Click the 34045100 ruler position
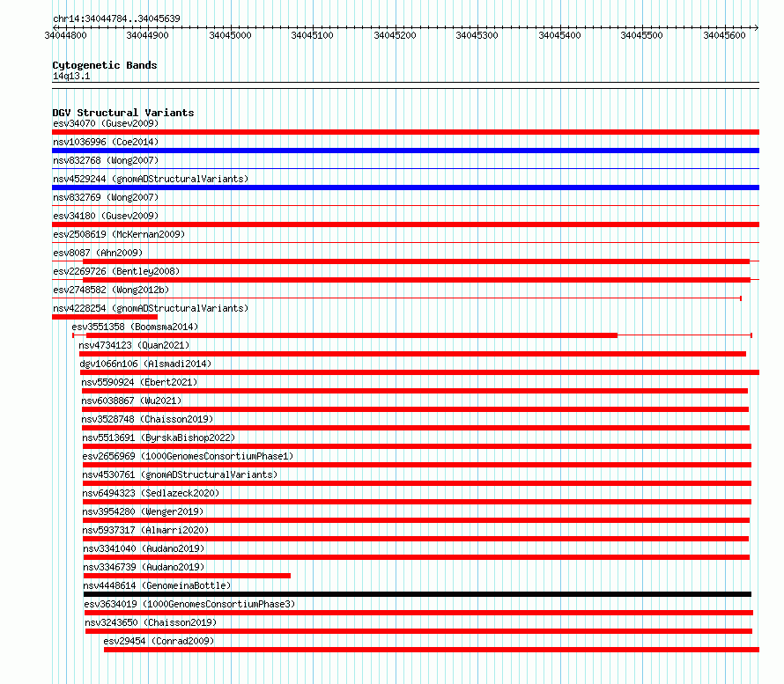 312,35
